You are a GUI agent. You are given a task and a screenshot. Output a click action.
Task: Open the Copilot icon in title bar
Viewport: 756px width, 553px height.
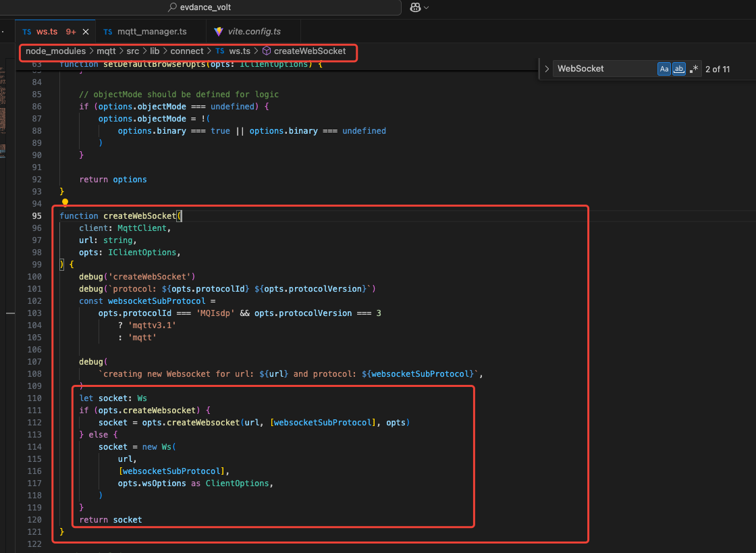click(x=415, y=7)
